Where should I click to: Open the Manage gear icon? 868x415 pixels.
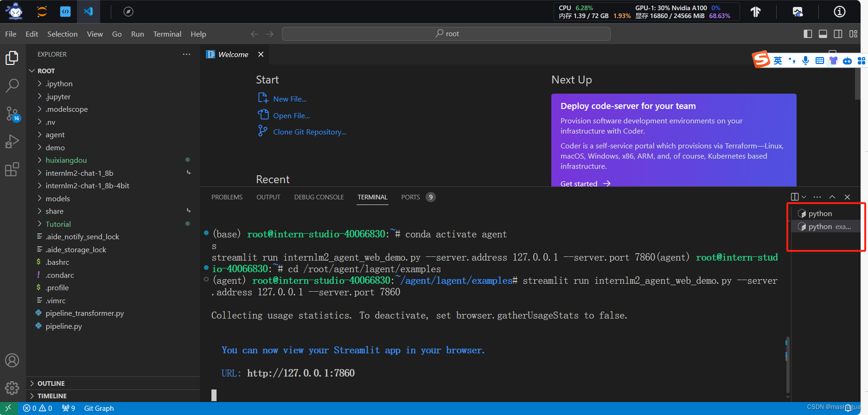coord(12,388)
